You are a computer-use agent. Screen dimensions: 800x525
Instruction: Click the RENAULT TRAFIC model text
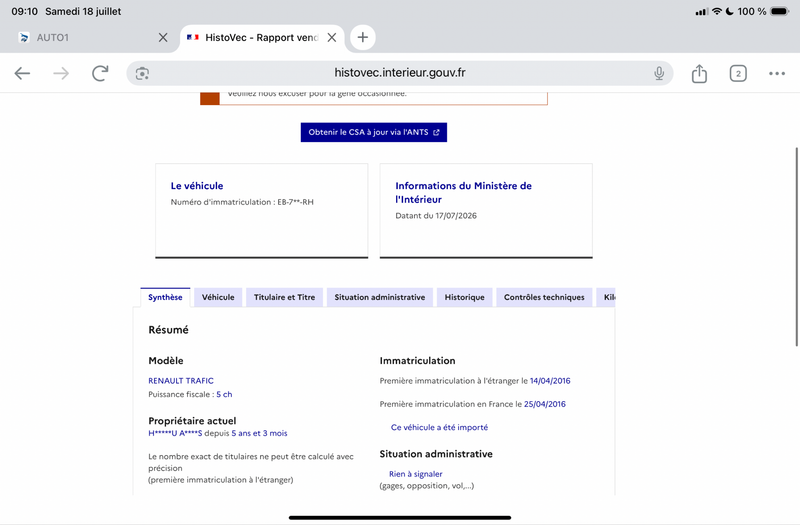point(181,381)
